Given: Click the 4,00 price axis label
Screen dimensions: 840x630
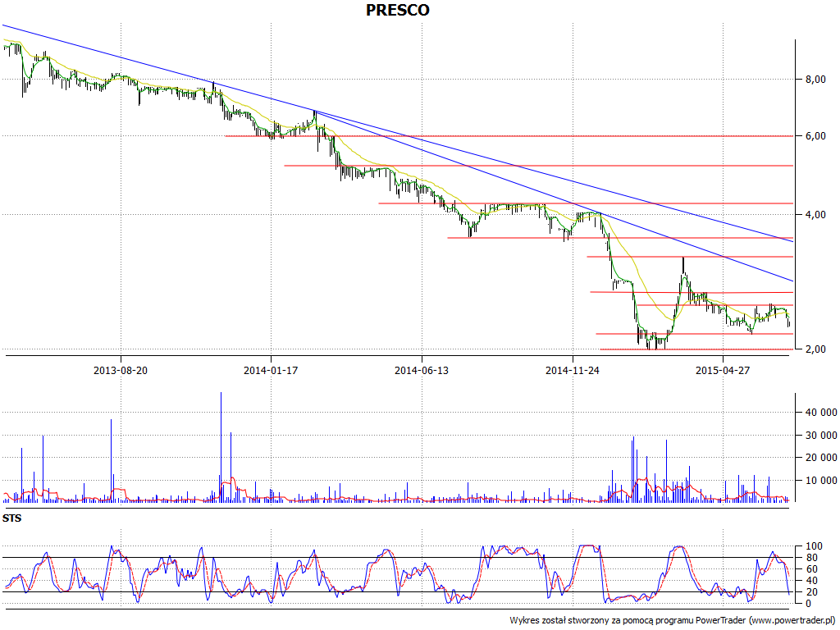Looking at the screenshot, I should [x=815, y=215].
